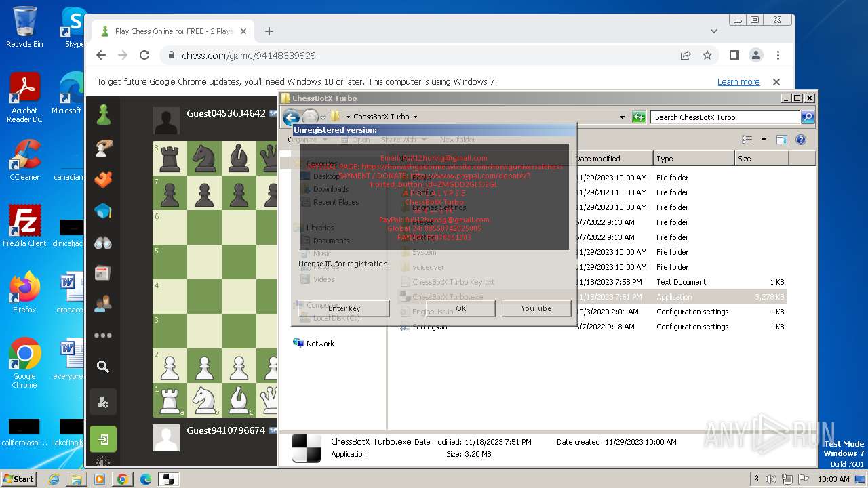Click the Text Document type cell
Viewport: 868px width, 488px height.
tap(681, 282)
